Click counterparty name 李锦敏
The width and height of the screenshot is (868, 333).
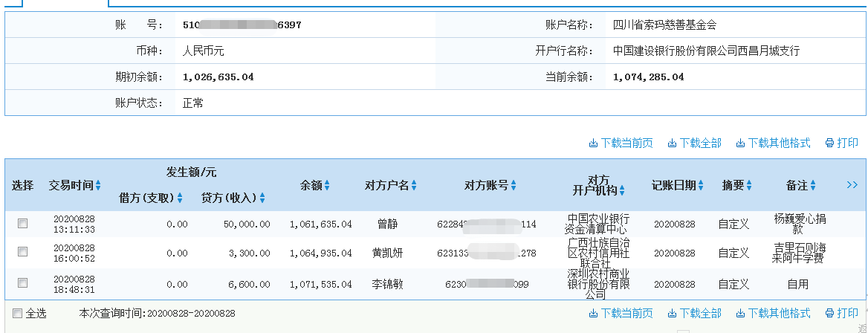[x=387, y=284]
